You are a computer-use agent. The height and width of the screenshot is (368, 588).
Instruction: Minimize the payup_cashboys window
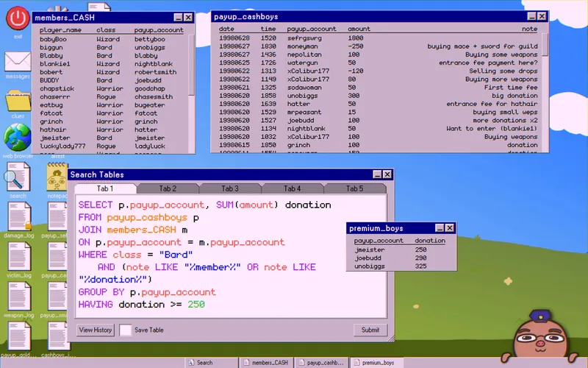(x=531, y=16)
